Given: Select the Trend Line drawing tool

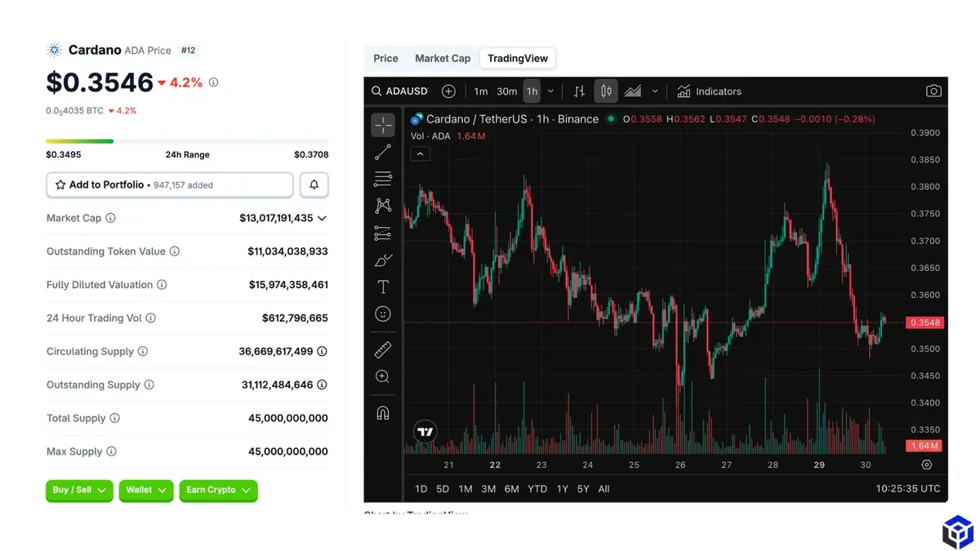Looking at the screenshot, I should (x=382, y=152).
